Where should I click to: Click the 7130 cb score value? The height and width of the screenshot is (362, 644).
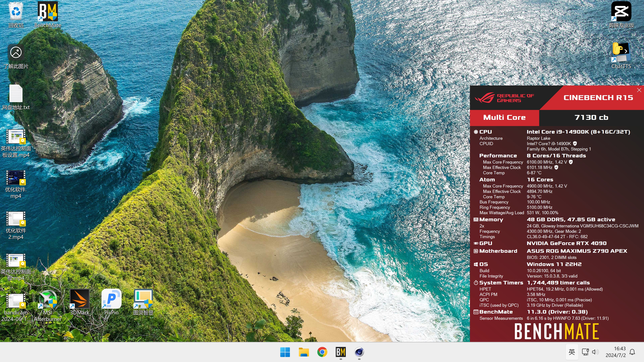pyautogui.click(x=591, y=117)
